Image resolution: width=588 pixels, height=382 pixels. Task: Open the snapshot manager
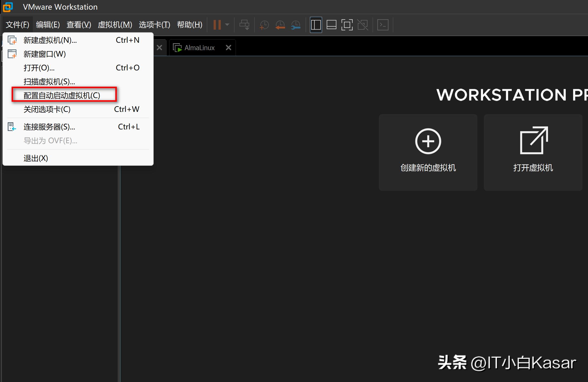(x=296, y=24)
